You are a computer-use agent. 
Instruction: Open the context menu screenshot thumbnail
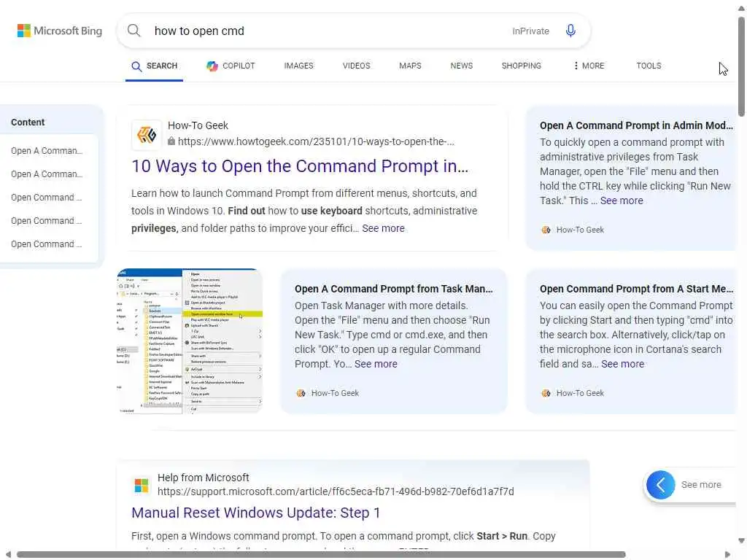190,341
